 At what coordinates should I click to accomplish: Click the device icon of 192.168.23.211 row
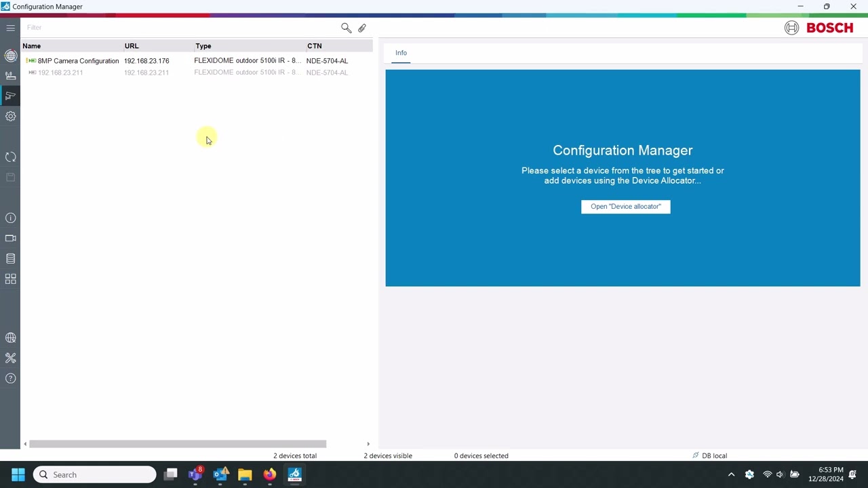[x=32, y=73]
